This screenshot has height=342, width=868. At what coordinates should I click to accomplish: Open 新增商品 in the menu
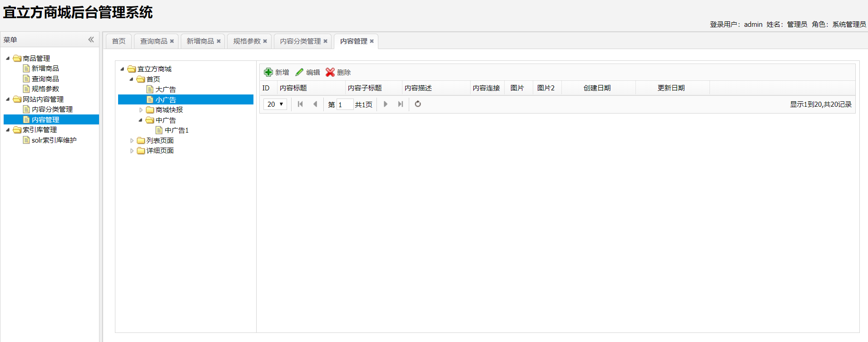click(45, 69)
